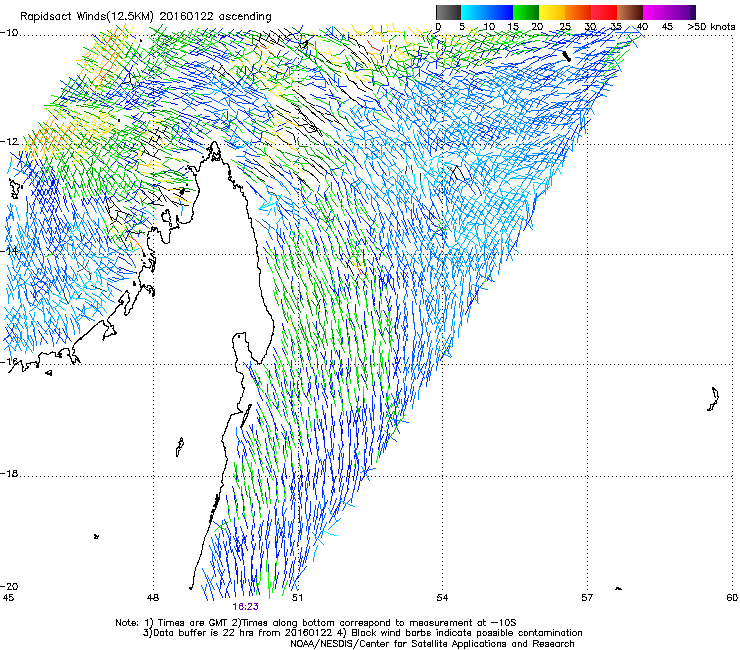
Task: Click the '-12' latitude axis label
Action: (9, 142)
